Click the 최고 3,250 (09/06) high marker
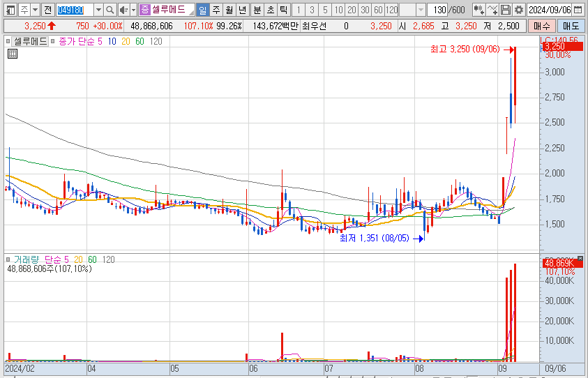 pos(465,49)
